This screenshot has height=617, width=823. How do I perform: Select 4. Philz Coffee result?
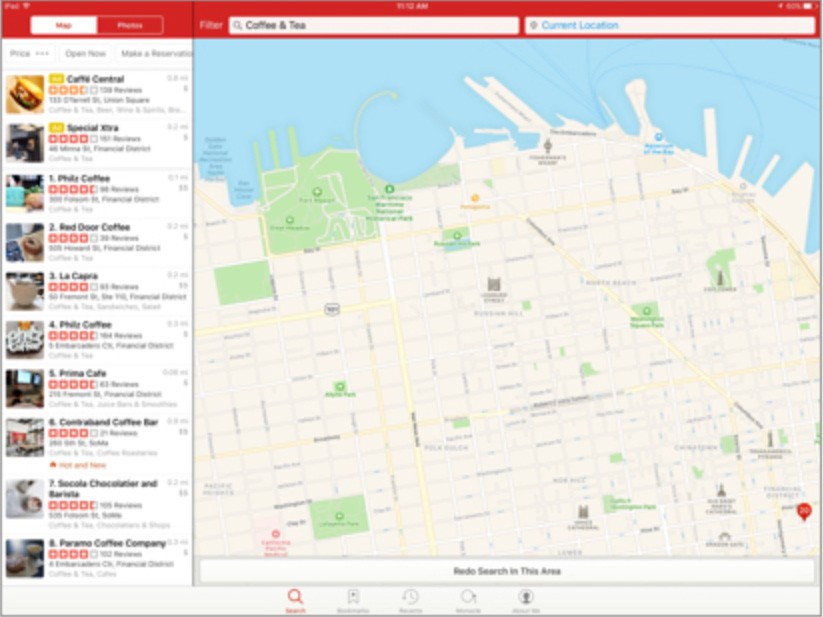(x=97, y=339)
